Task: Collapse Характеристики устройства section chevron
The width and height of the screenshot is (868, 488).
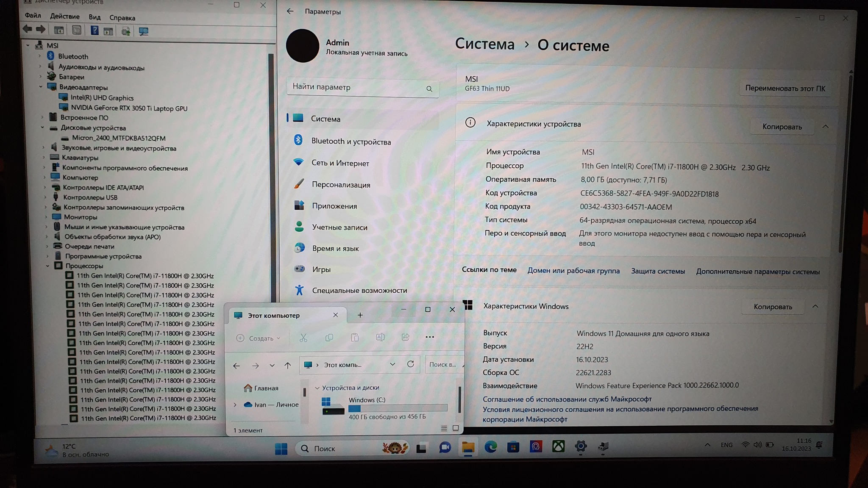Action: (825, 127)
